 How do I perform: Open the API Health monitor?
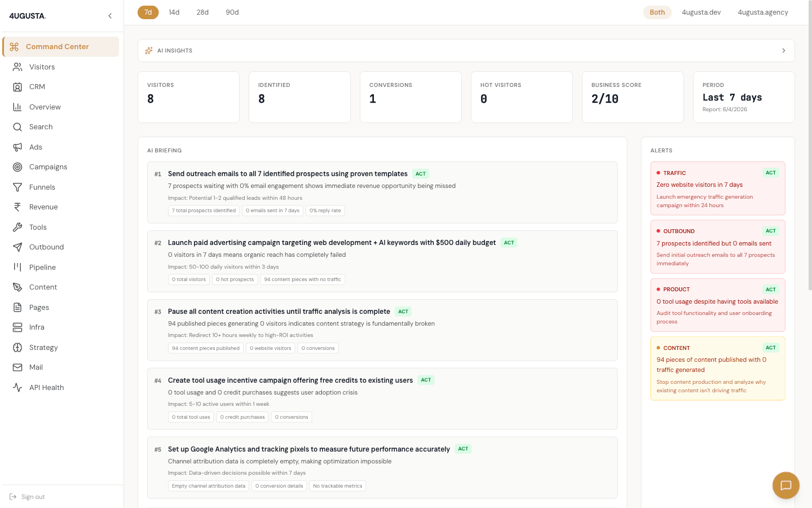(46, 387)
